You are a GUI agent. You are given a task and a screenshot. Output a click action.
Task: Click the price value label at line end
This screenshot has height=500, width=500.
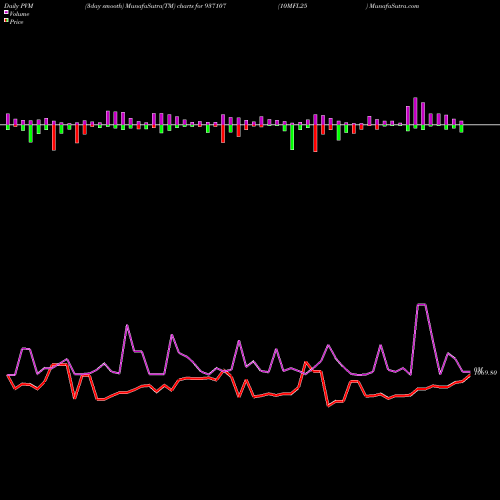click(x=486, y=372)
